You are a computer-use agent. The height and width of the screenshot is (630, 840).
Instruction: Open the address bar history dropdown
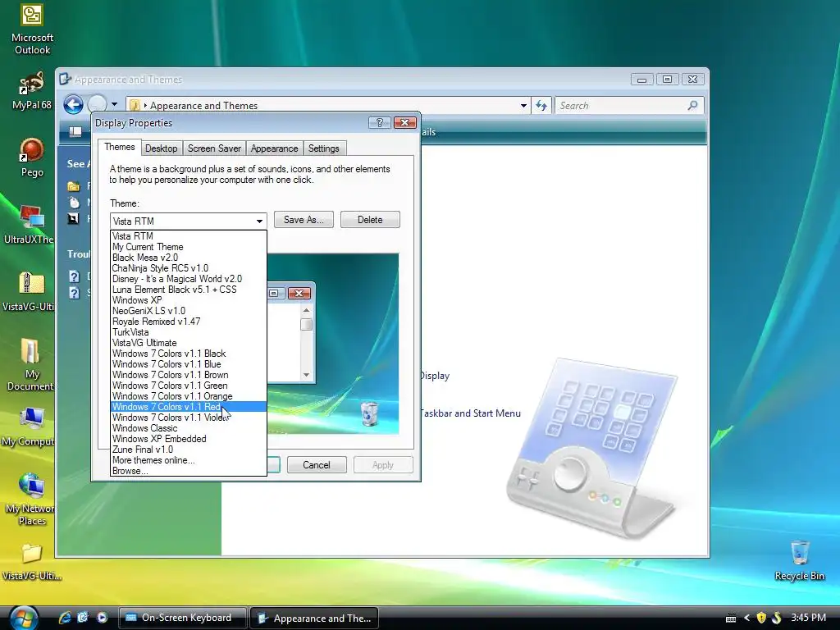tap(523, 106)
